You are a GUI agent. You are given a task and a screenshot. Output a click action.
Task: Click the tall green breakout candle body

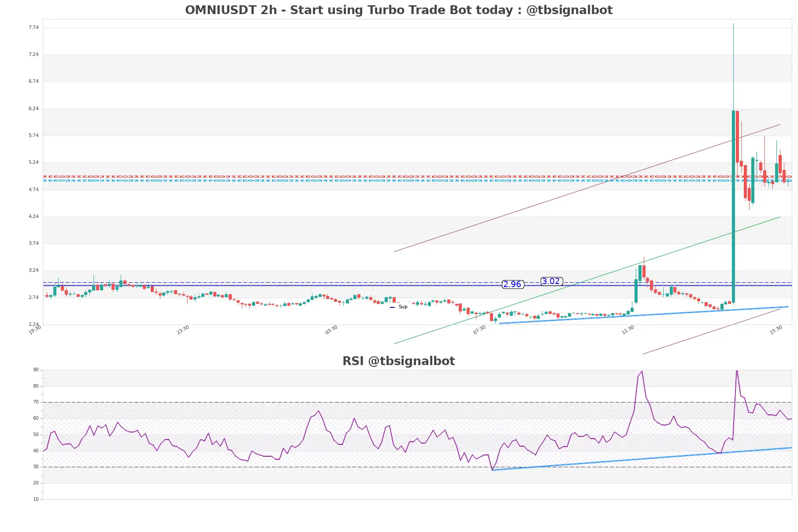[734, 206]
